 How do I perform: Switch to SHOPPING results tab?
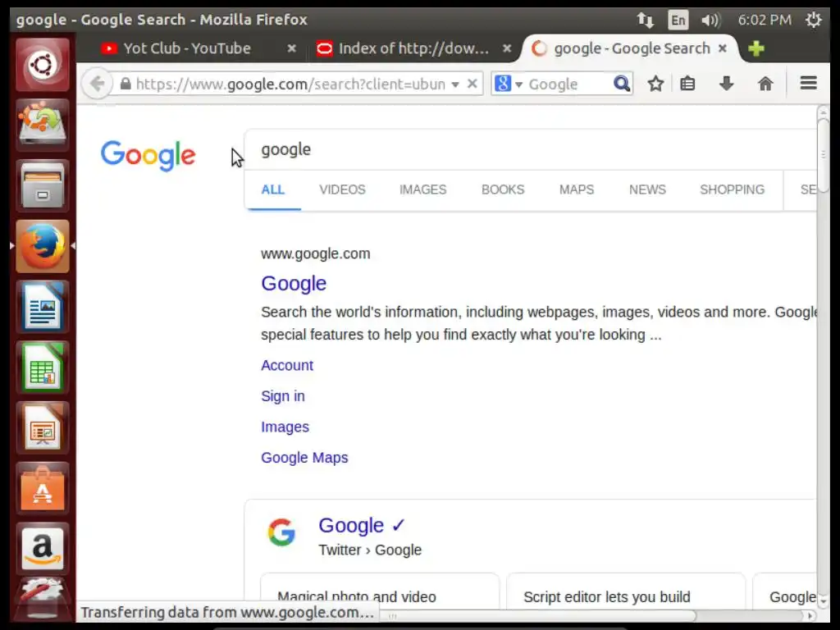[732, 189]
